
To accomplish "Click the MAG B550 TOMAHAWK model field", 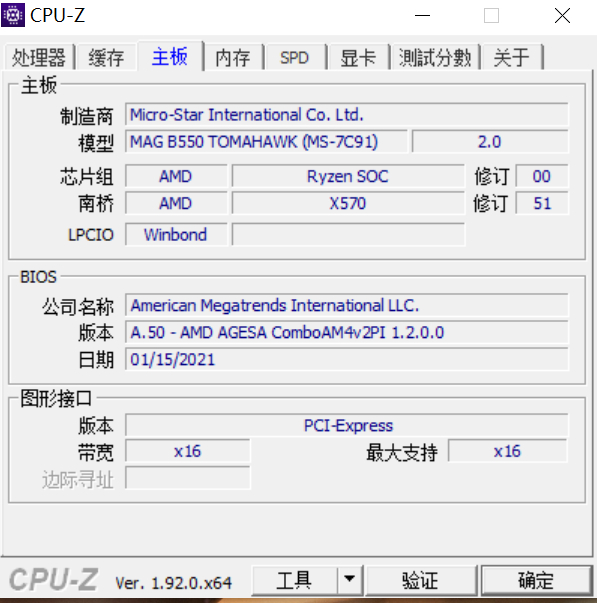I will pyautogui.click(x=266, y=142).
